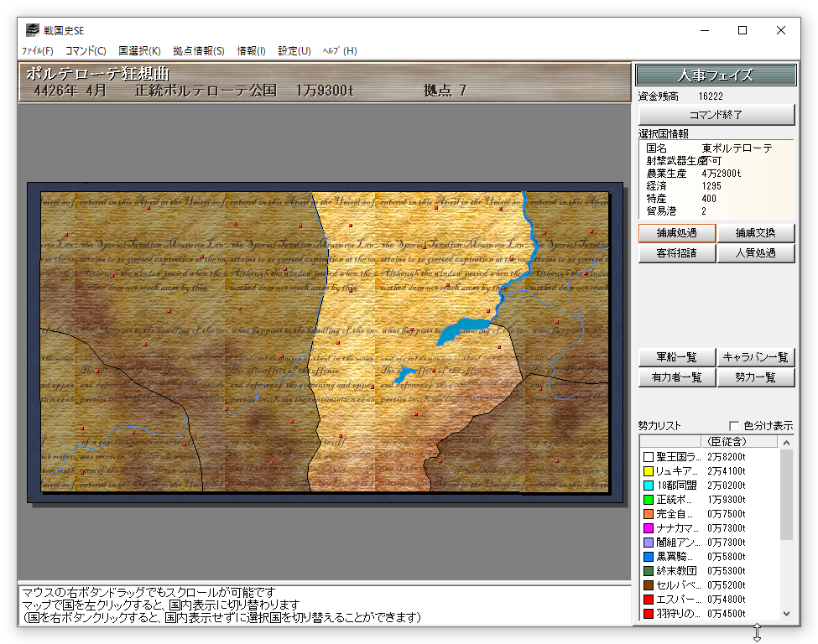The height and width of the screenshot is (644, 818).
Task: Enable the 色分け表示 checkbox
Action: point(735,426)
